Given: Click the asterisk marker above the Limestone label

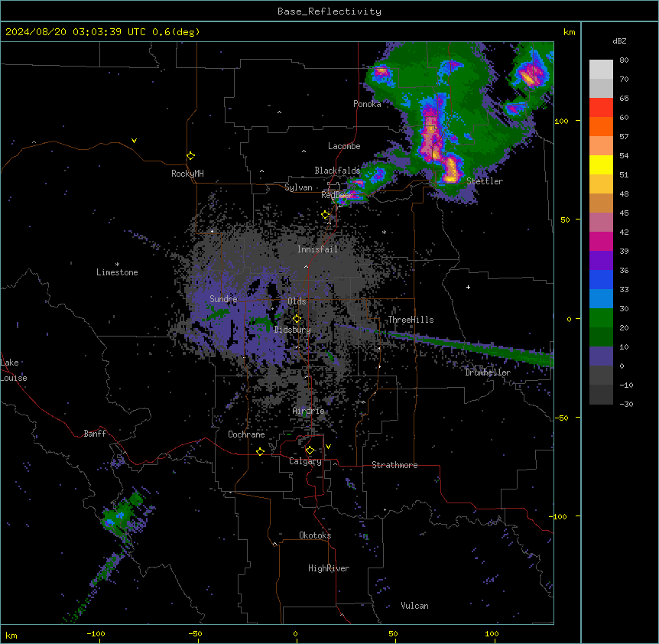Looking at the screenshot, I should pos(117,265).
